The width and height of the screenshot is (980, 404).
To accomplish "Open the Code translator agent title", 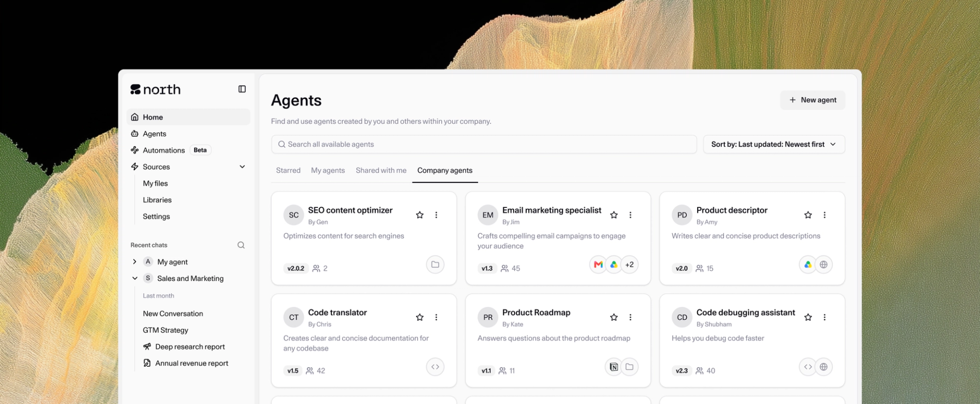I will click(x=337, y=313).
